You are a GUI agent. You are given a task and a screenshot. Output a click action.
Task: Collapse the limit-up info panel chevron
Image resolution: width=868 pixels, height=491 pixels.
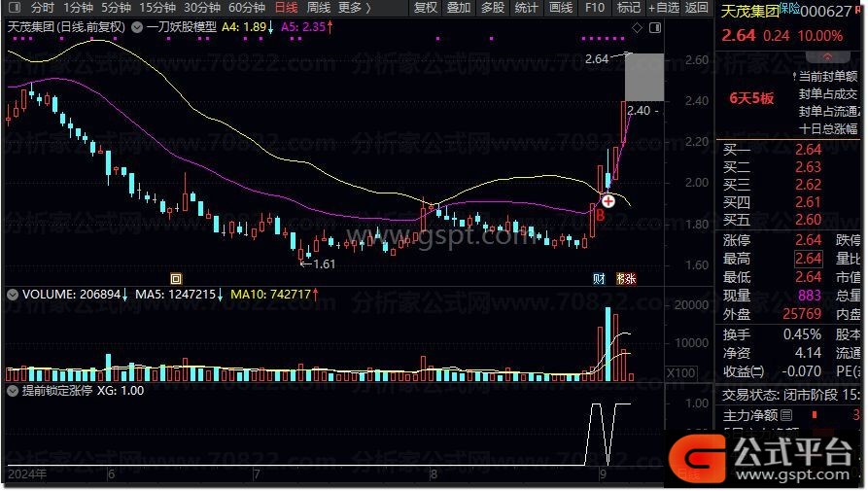click(827, 56)
